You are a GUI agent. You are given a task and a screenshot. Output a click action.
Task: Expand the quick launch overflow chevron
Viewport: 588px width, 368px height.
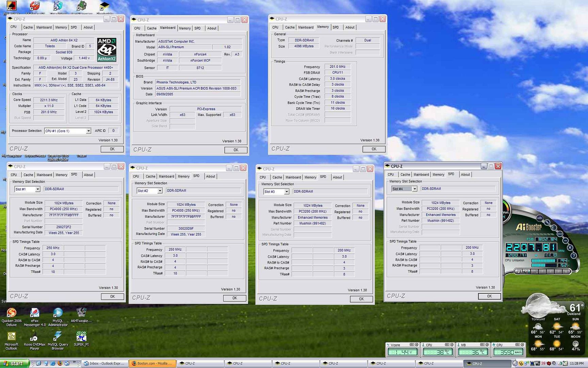tap(74, 362)
